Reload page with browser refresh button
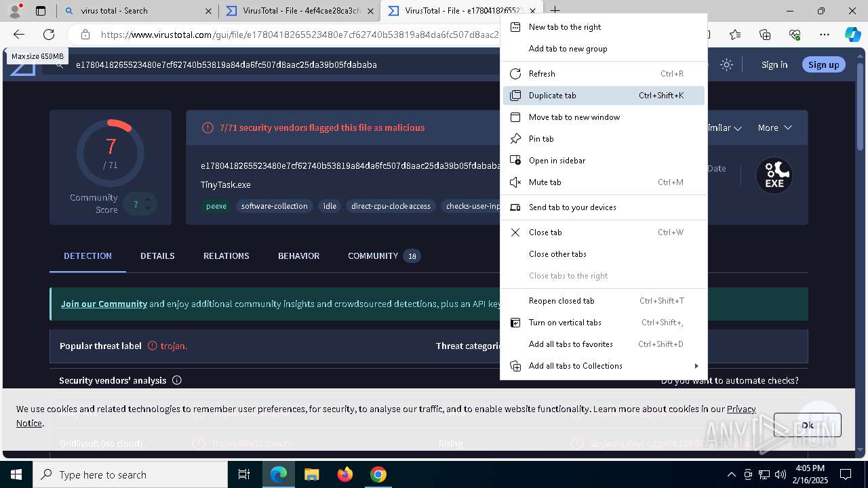 [49, 35]
